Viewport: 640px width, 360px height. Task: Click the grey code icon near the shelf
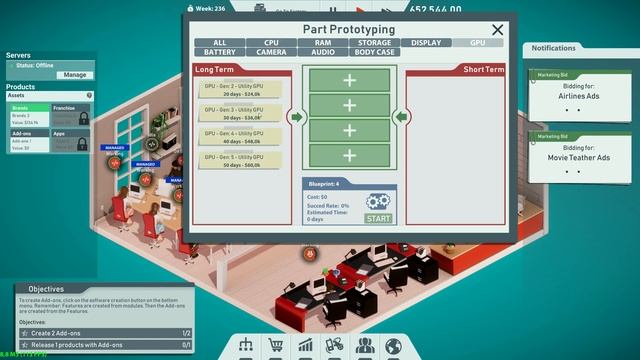click(x=151, y=144)
